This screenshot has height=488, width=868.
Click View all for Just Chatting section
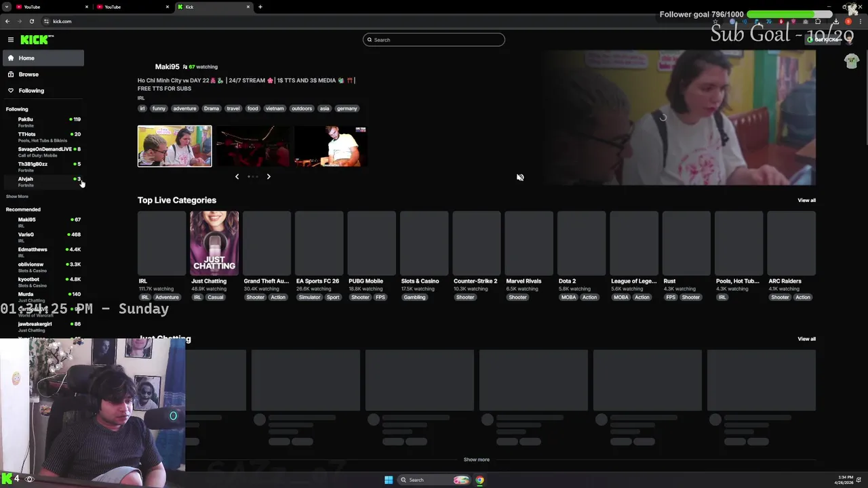point(806,339)
